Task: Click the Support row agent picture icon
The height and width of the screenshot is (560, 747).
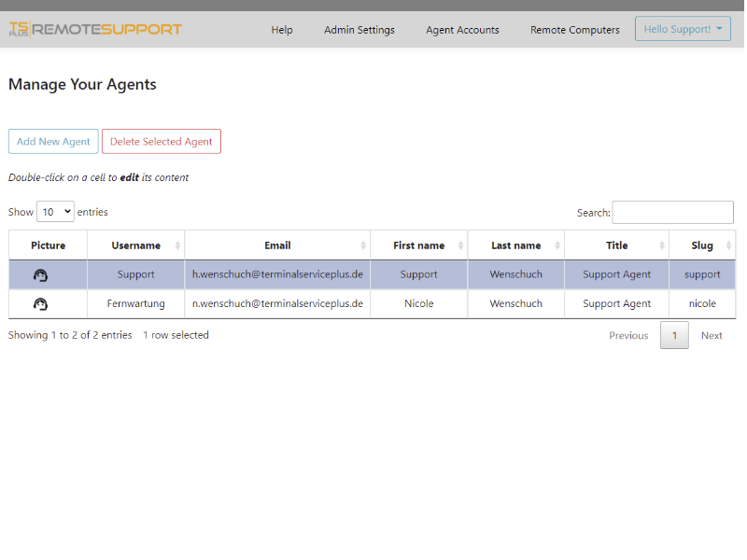Action: point(40,275)
